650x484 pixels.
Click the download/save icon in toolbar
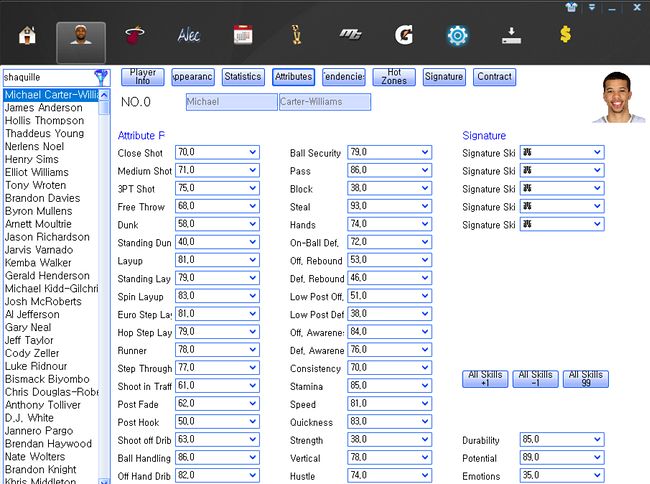[x=511, y=37]
